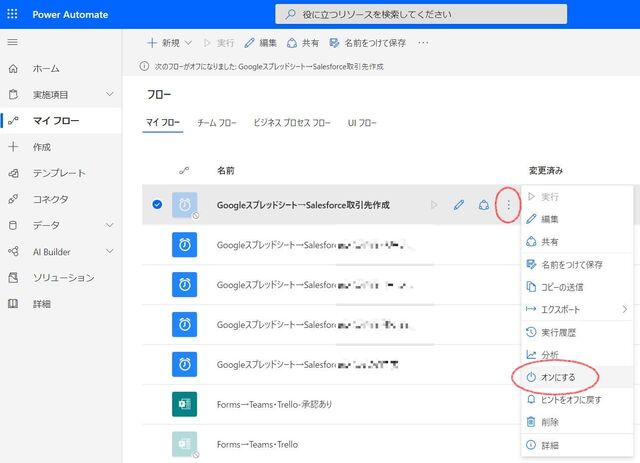Open the 新規 dropdown chevron in toolbar

[x=188, y=42]
